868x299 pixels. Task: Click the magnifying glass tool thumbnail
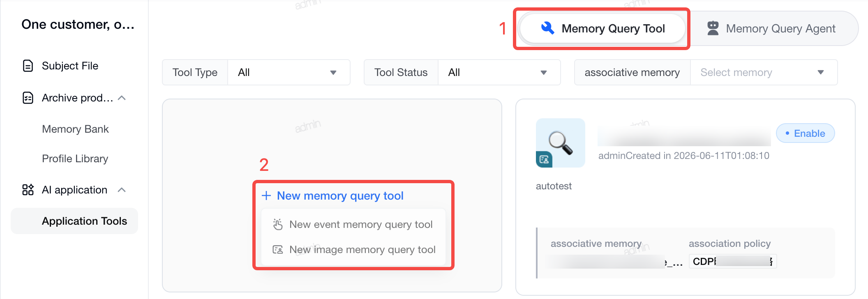(x=561, y=143)
